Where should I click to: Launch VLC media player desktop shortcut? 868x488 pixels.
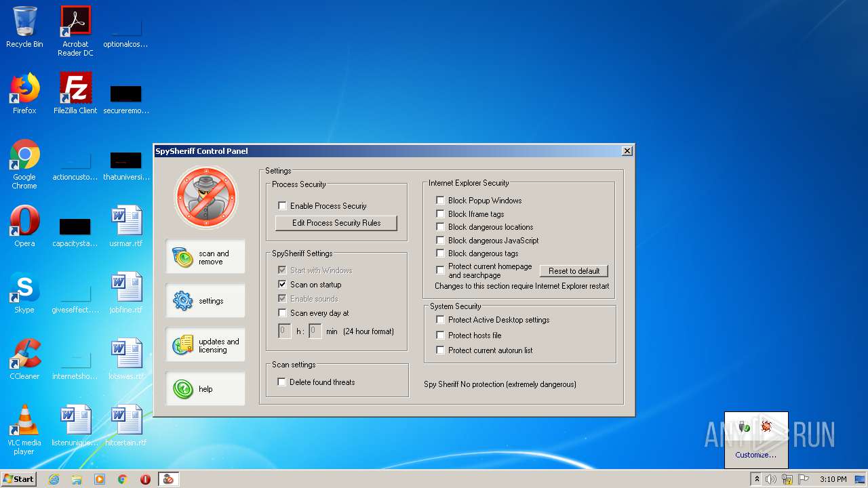coord(24,430)
